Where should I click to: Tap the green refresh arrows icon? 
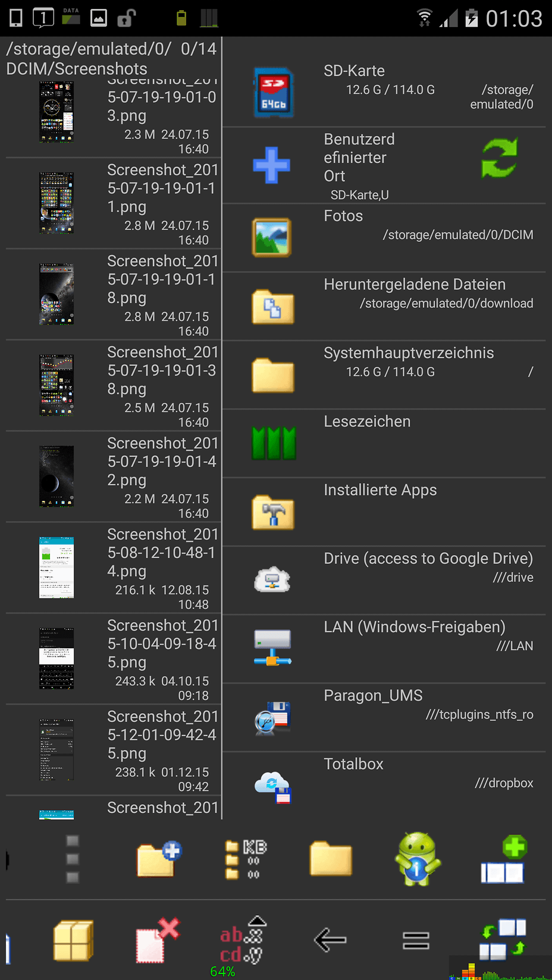(500, 158)
